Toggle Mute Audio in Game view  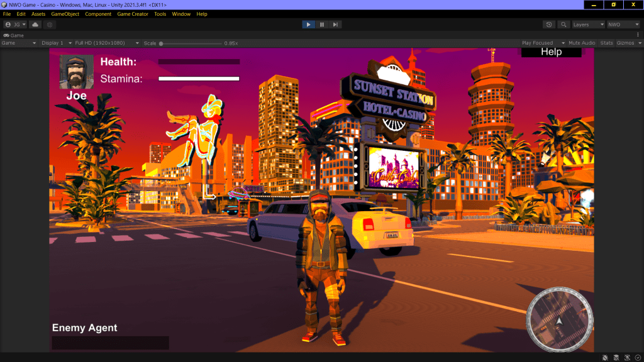[x=582, y=43]
